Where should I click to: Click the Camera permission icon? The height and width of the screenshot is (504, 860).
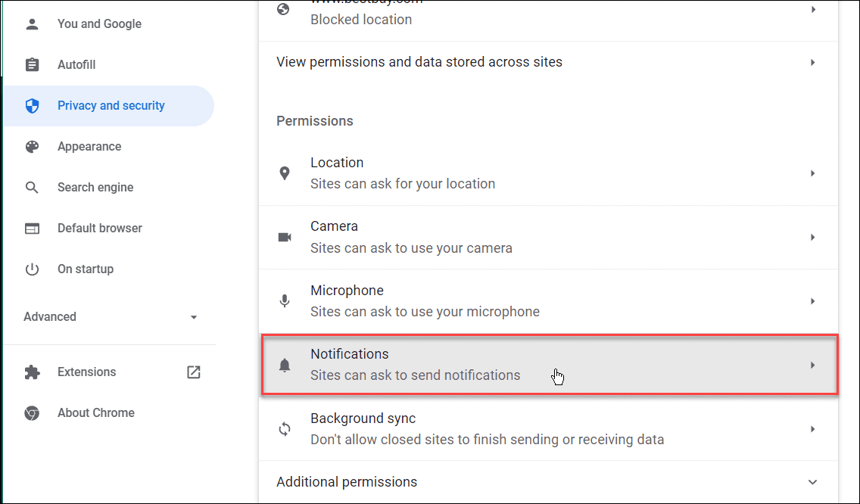point(285,237)
